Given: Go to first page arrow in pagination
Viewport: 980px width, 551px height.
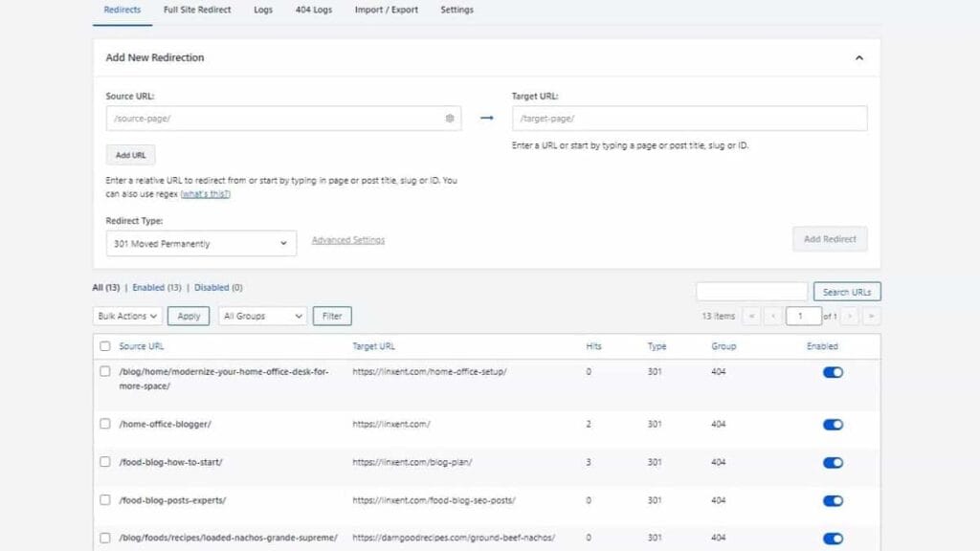Looking at the screenshot, I should point(751,316).
